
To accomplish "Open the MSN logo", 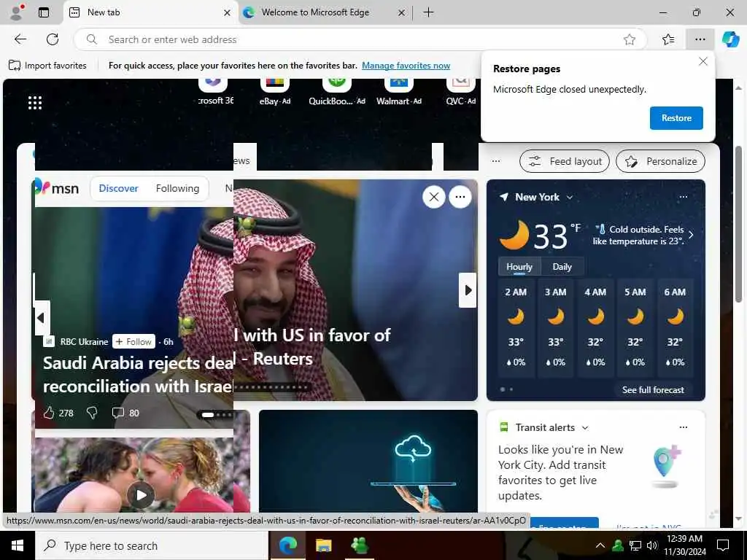I will 56,188.
